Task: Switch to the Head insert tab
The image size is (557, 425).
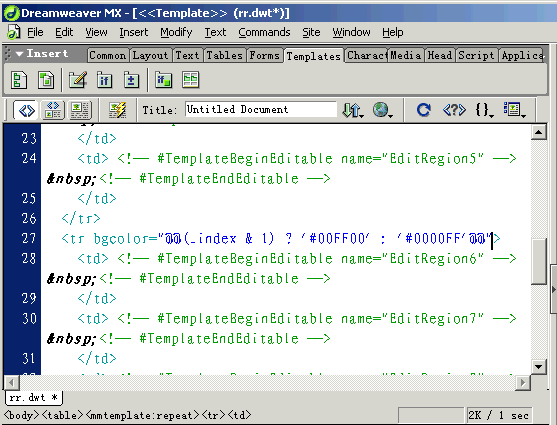Action: (440, 55)
